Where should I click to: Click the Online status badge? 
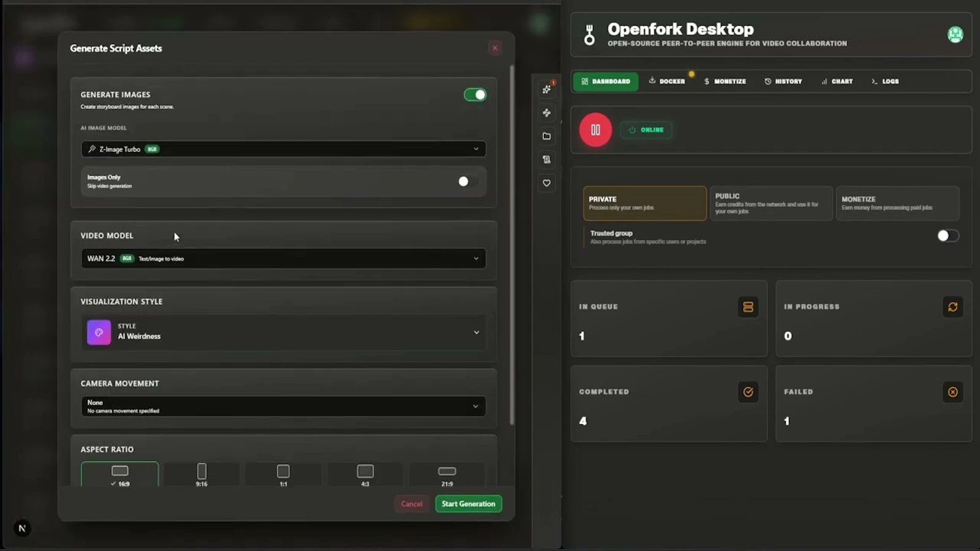point(646,130)
